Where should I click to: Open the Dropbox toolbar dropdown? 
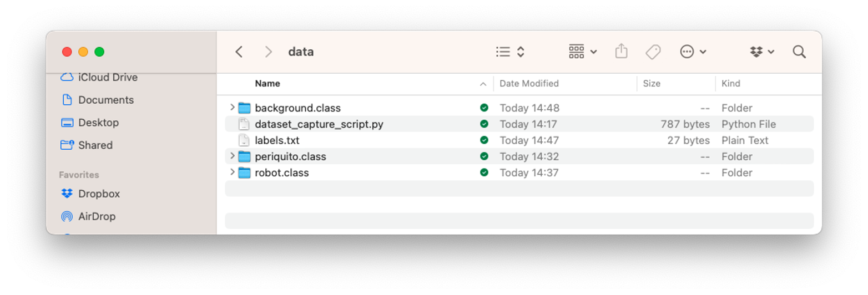coord(762,52)
